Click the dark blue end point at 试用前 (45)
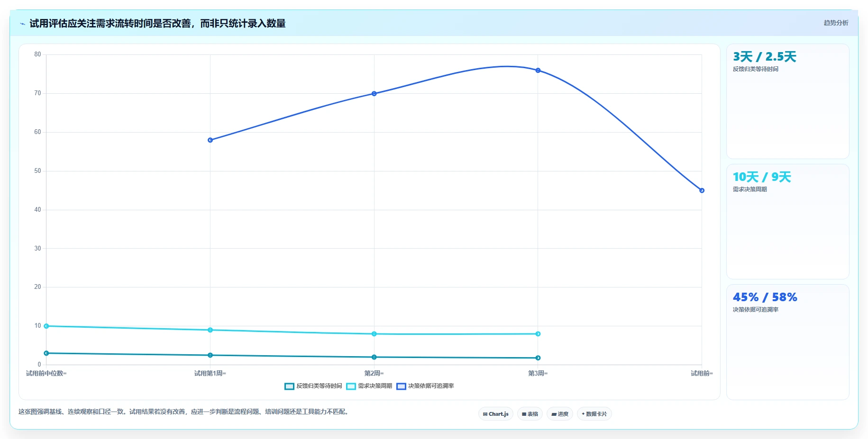Viewport: 868px width, 439px height. pos(702,190)
